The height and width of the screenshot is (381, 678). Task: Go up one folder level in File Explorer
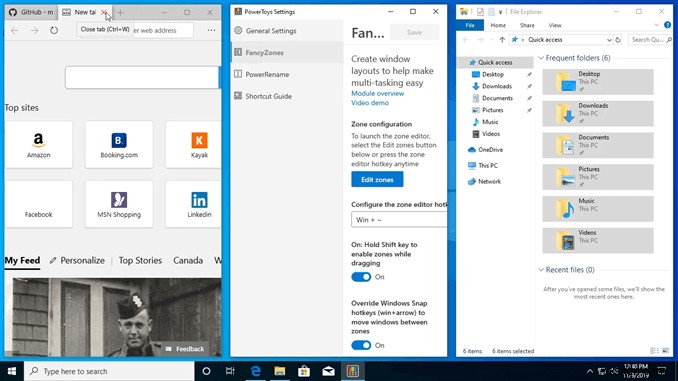pyautogui.click(x=502, y=40)
